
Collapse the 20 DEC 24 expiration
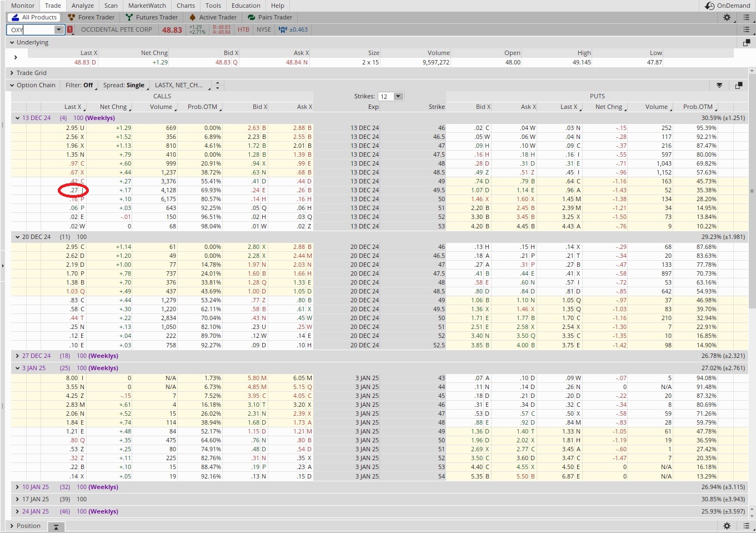pyautogui.click(x=18, y=237)
